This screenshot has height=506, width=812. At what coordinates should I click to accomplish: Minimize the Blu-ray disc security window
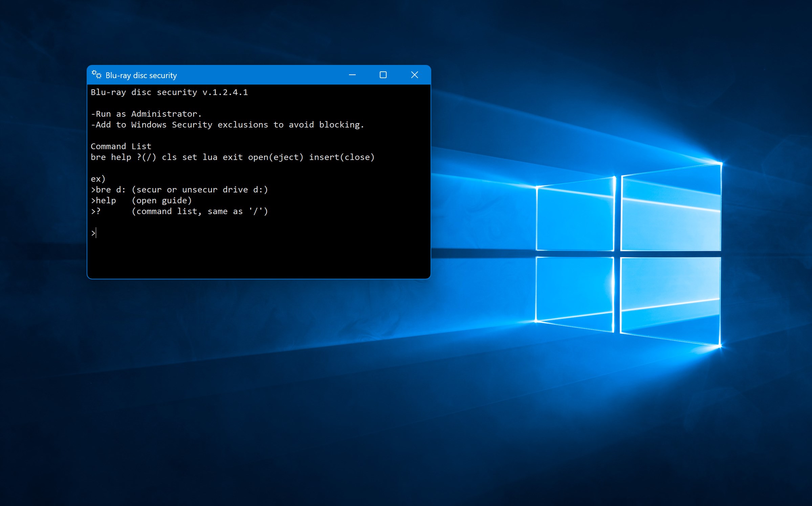[352, 75]
